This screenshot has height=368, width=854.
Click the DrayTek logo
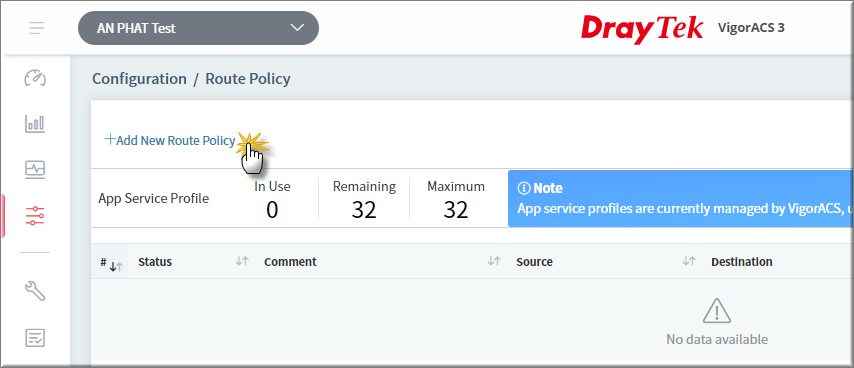tap(642, 29)
